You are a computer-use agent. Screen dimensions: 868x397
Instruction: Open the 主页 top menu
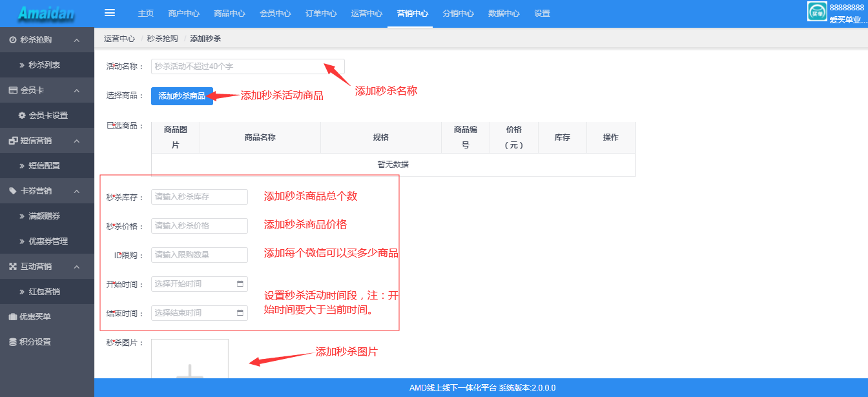(x=146, y=14)
